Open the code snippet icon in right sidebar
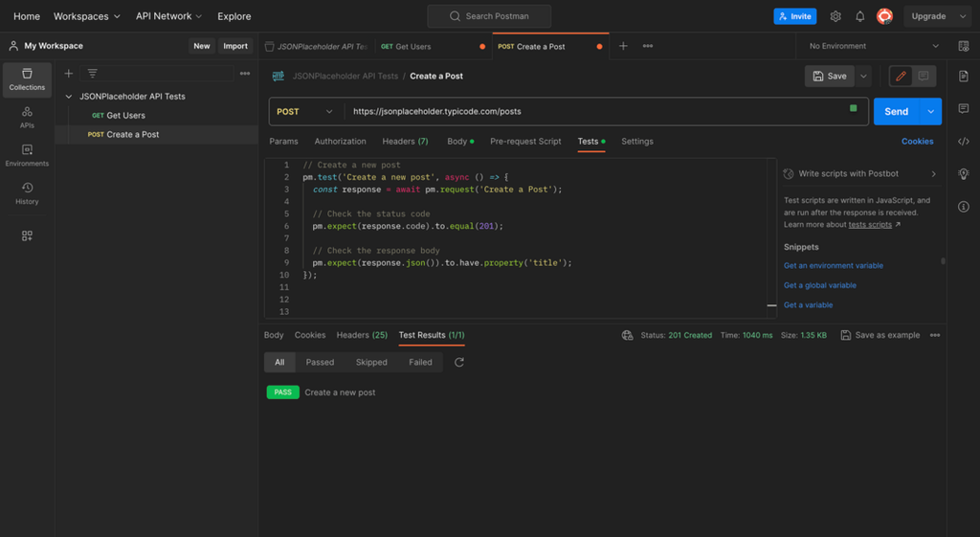980x537 pixels. coord(964,142)
